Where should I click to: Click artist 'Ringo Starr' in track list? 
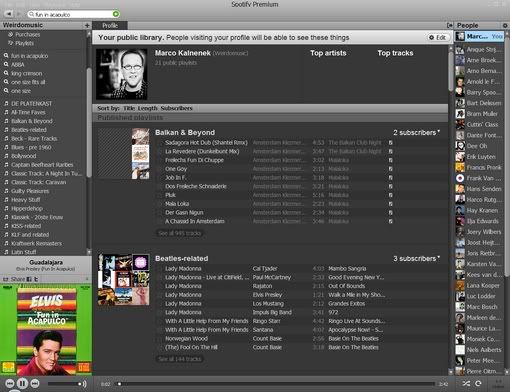coord(266,321)
